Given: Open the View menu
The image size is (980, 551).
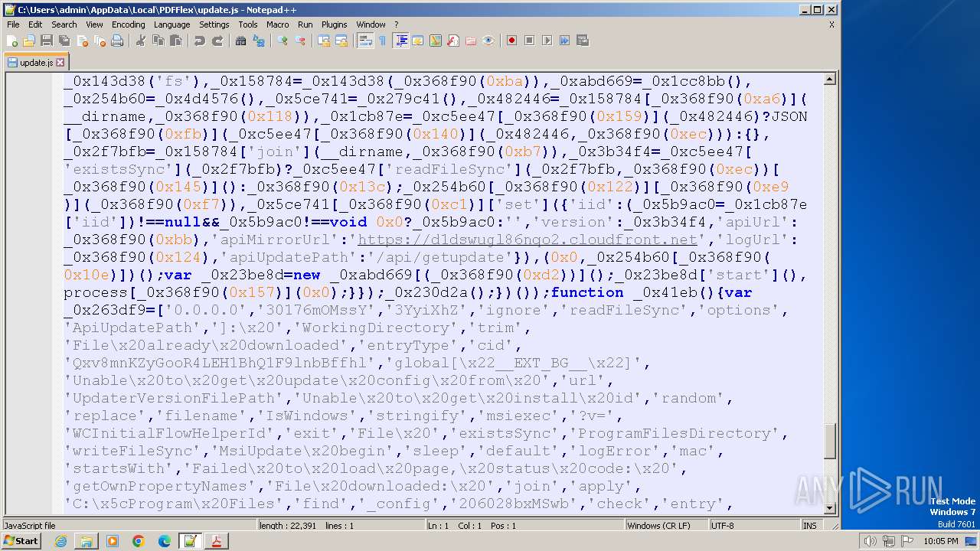Looking at the screenshot, I should (94, 24).
